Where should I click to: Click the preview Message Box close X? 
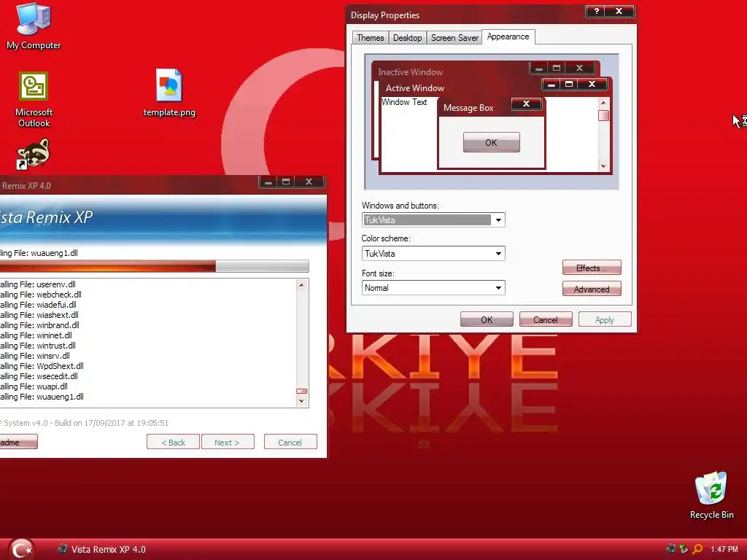[x=526, y=104]
